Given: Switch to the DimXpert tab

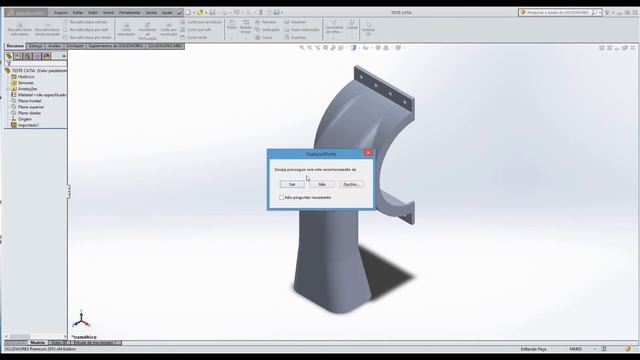Looking at the screenshot, I should [x=75, y=46].
